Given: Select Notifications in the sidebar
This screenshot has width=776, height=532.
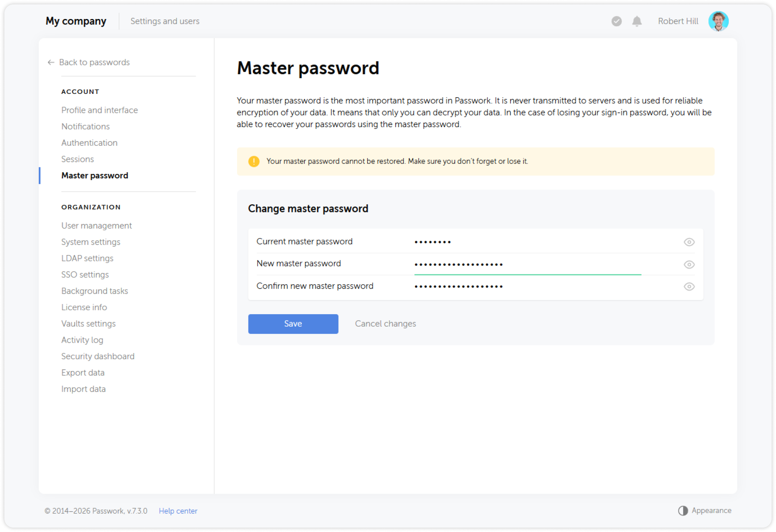Looking at the screenshot, I should 85,126.
